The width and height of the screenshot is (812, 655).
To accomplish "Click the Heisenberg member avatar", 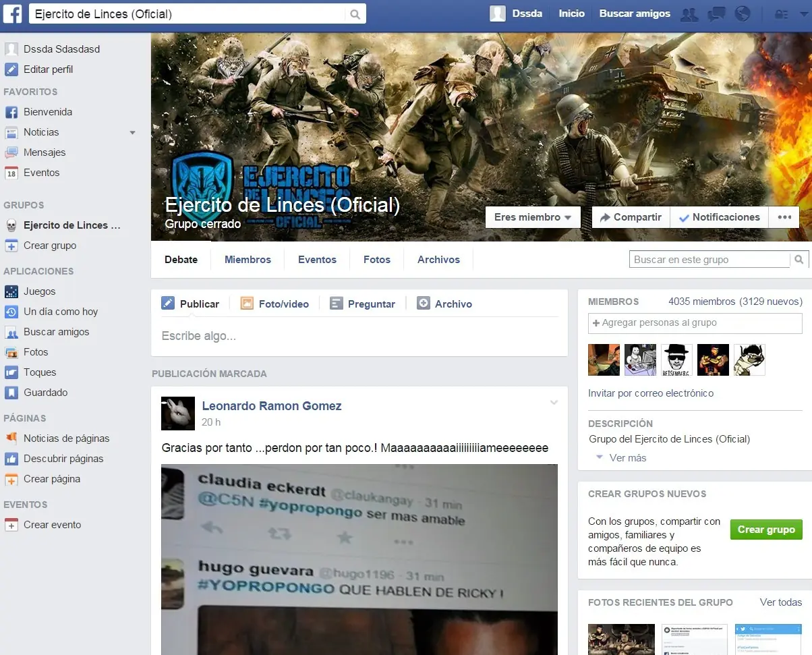I will pyautogui.click(x=676, y=360).
